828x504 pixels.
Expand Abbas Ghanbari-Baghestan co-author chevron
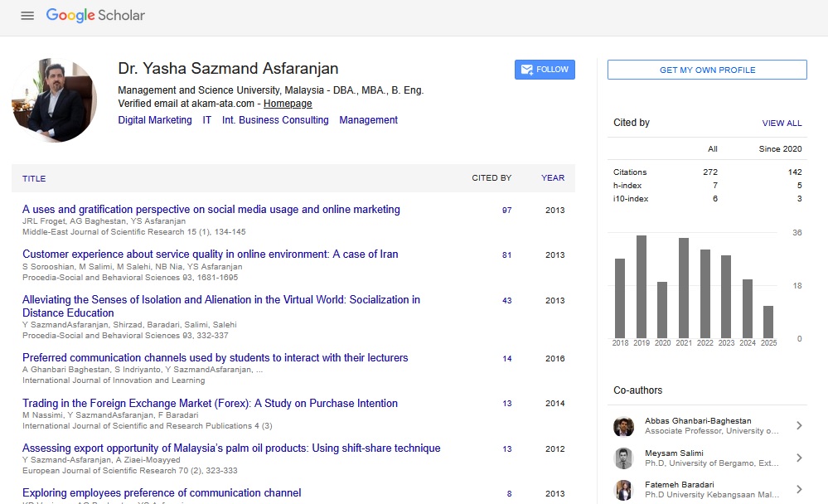click(799, 426)
